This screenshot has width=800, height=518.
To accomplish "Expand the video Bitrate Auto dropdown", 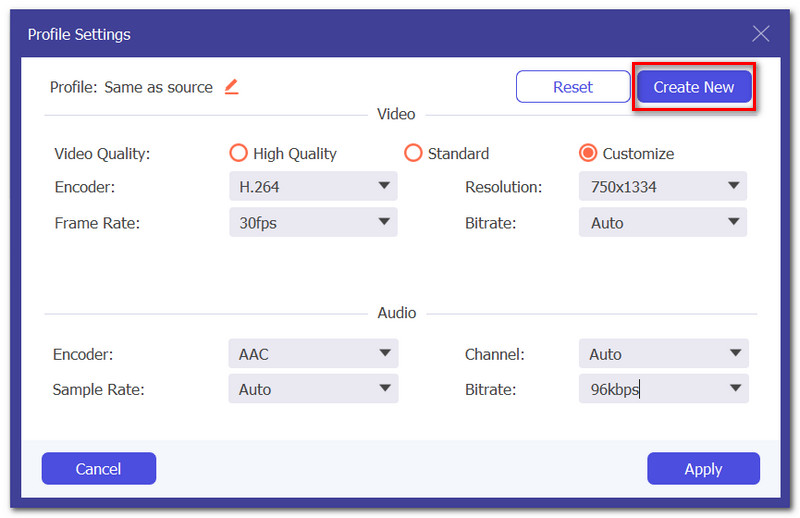I will (x=663, y=222).
